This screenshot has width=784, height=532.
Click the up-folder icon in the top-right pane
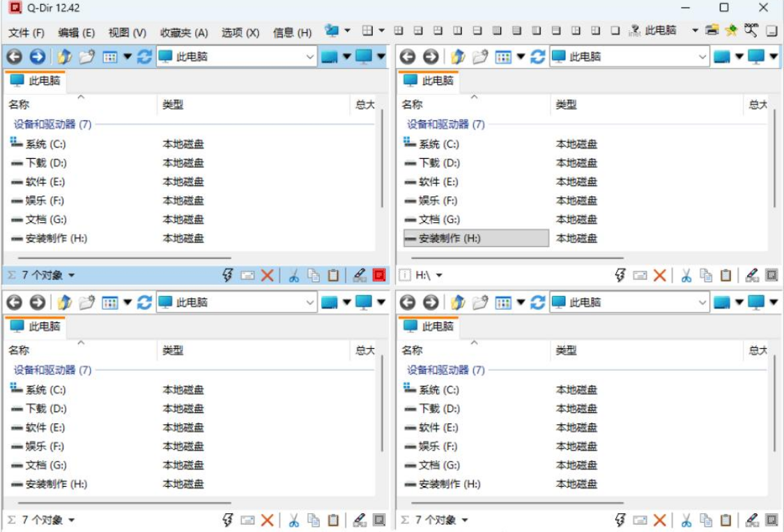(x=457, y=57)
